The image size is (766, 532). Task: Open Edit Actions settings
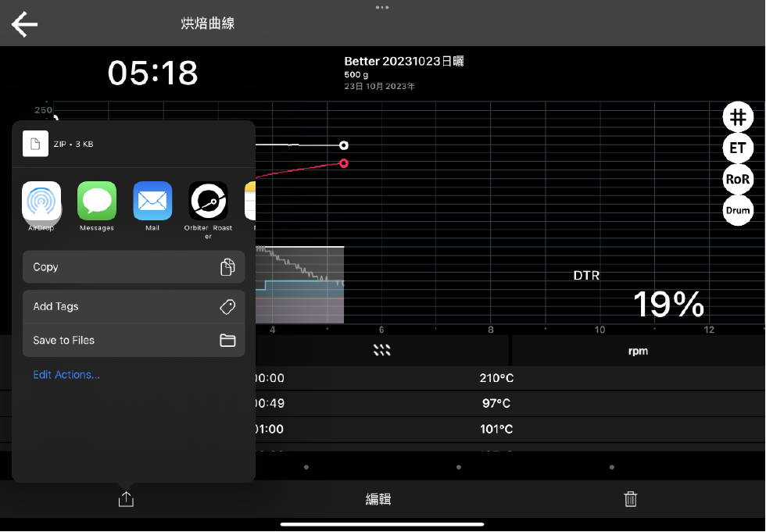point(66,374)
